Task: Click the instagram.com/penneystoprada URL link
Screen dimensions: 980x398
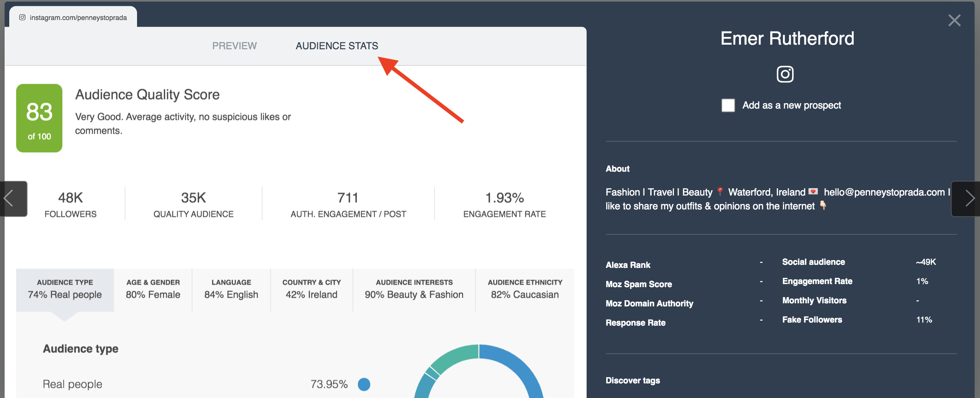Action: tap(78, 18)
